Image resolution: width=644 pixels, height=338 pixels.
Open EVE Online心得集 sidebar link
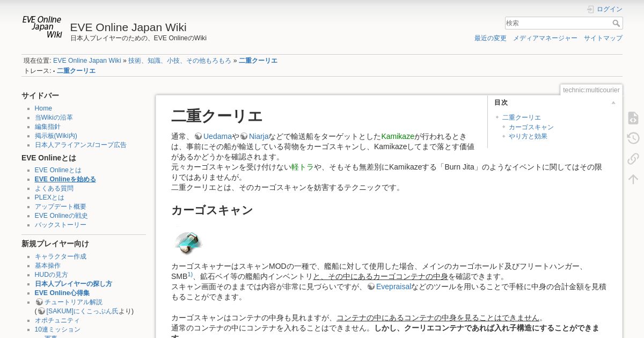(x=62, y=293)
